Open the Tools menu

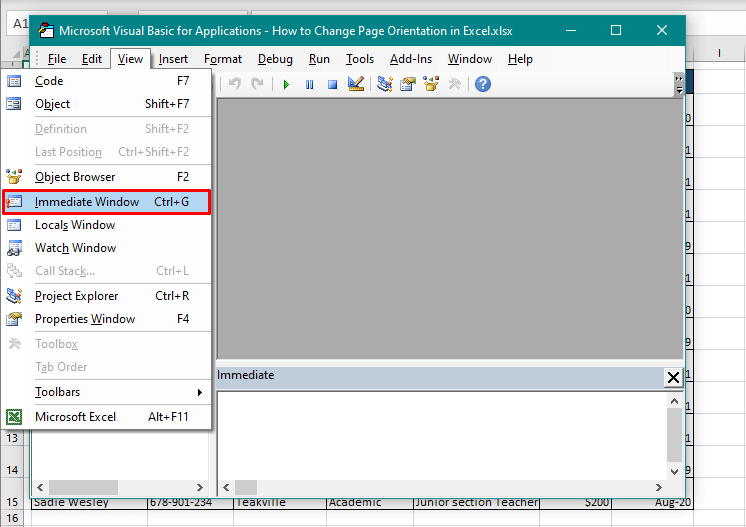point(360,59)
